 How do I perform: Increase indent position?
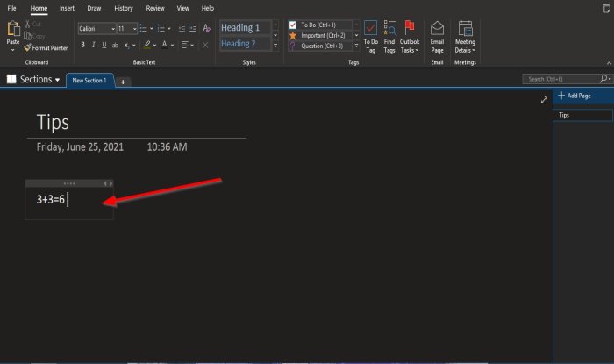pos(193,28)
